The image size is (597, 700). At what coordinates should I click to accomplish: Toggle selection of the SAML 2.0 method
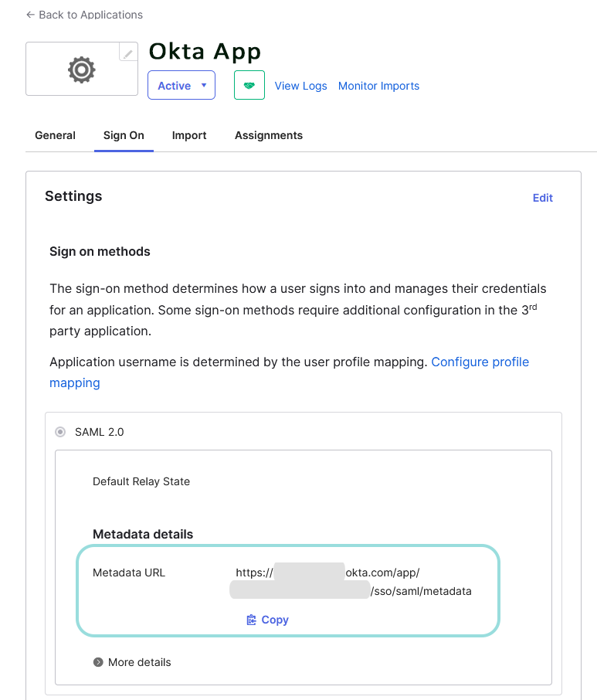pos(60,431)
